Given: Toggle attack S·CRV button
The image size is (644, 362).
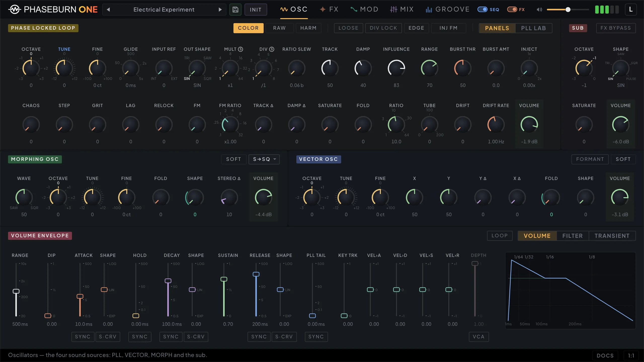Looking at the screenshot, I should (108, 337).
